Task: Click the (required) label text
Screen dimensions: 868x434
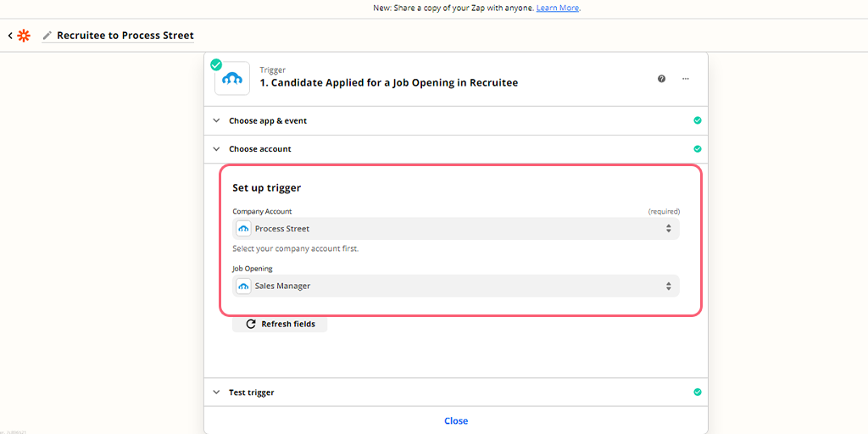Action: pyautogui.click(x=664, y=211)
